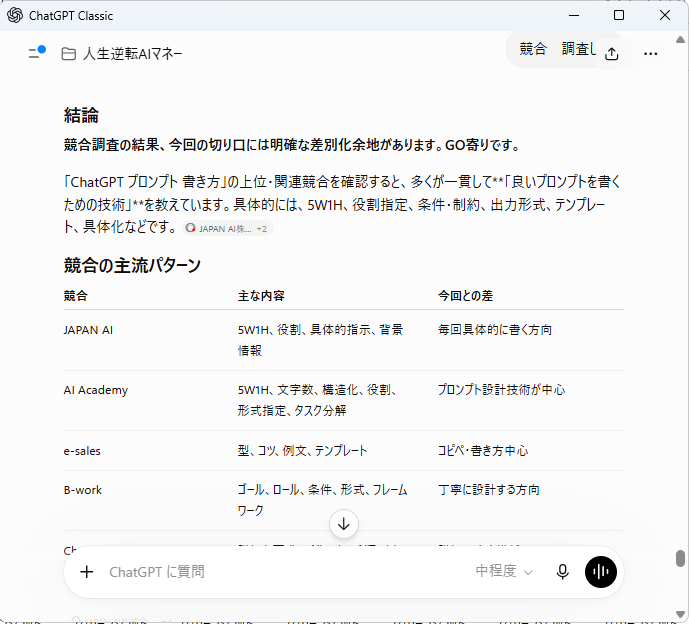Select the B-work table cell

[x=83, y=490]
